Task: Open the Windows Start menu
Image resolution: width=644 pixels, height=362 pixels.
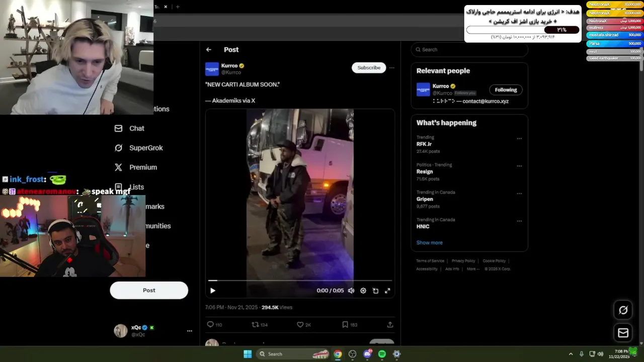Action: 248,354
